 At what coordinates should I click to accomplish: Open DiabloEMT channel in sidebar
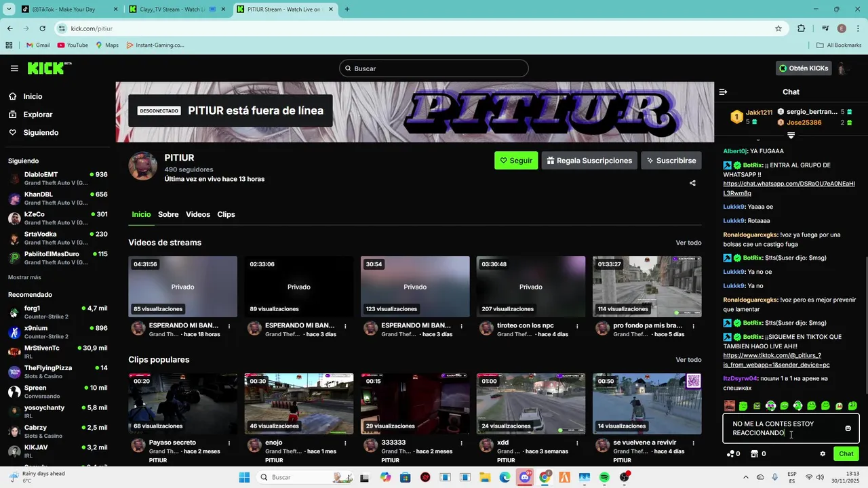(58, 178)
